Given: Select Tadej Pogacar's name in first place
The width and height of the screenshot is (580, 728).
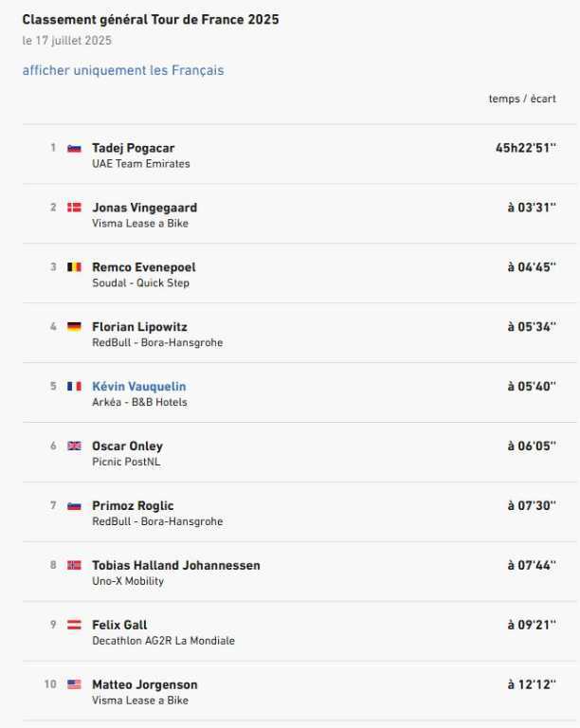Looking at the screenshot, I should (x=134, y=148).
